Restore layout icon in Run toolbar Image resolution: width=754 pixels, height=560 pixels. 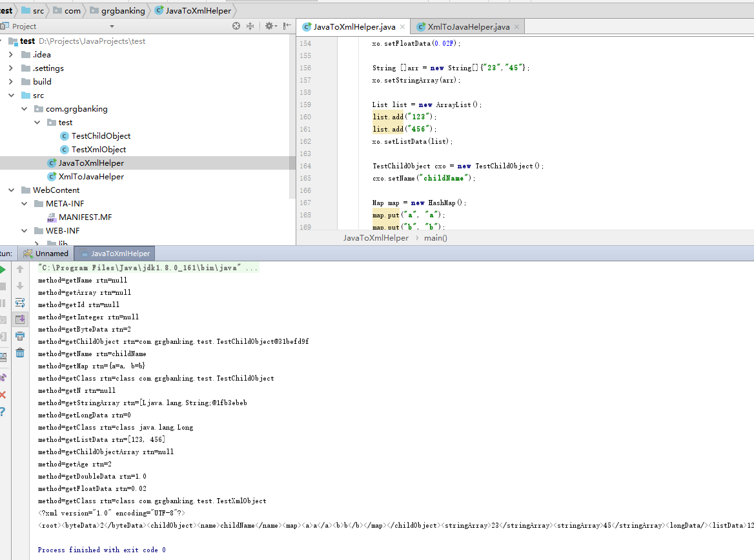[x=3, y=357]
